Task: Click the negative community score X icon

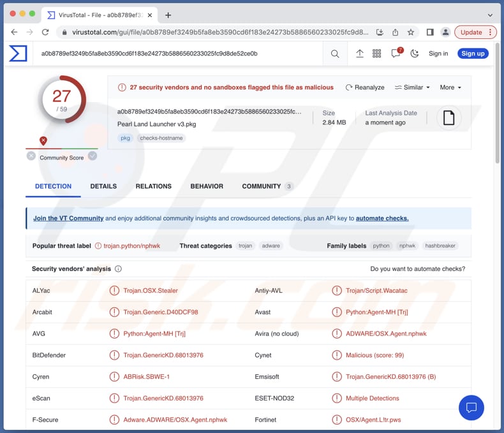Action: point(31,156)
